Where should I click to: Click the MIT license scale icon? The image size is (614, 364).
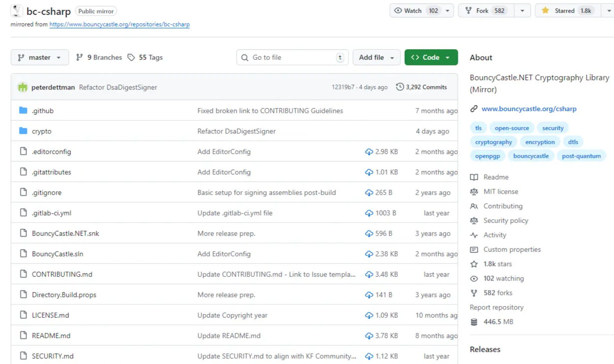click(474, 191)
